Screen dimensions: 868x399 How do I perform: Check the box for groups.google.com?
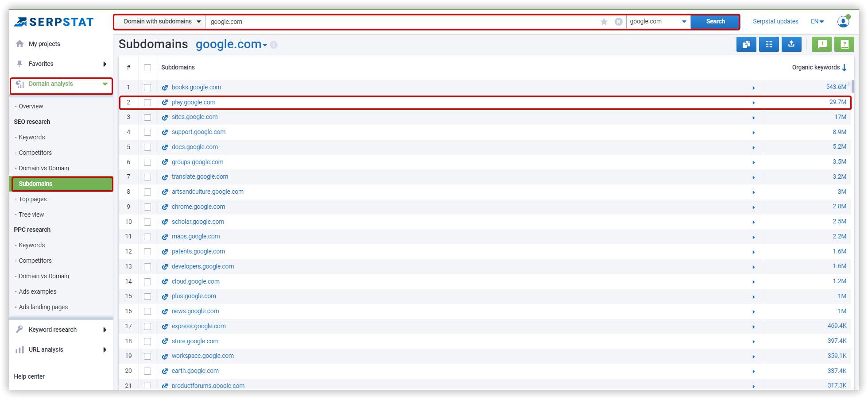click(147, 162)
